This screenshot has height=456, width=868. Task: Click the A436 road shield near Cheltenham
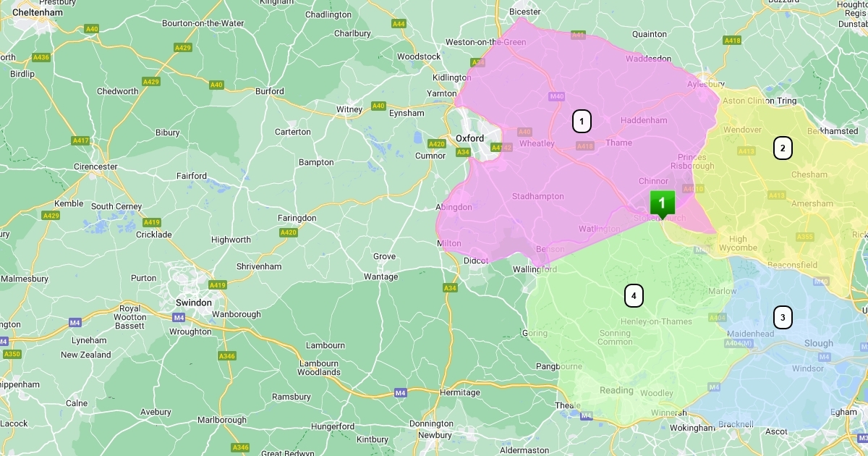click(x=41, y=57)
